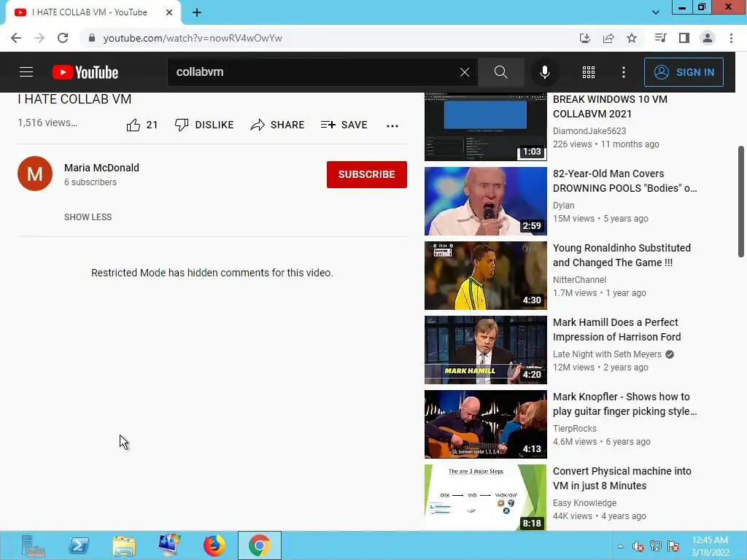747x560 pixels.
Task: Open the SHARE dialog for video
Action: 277,125
